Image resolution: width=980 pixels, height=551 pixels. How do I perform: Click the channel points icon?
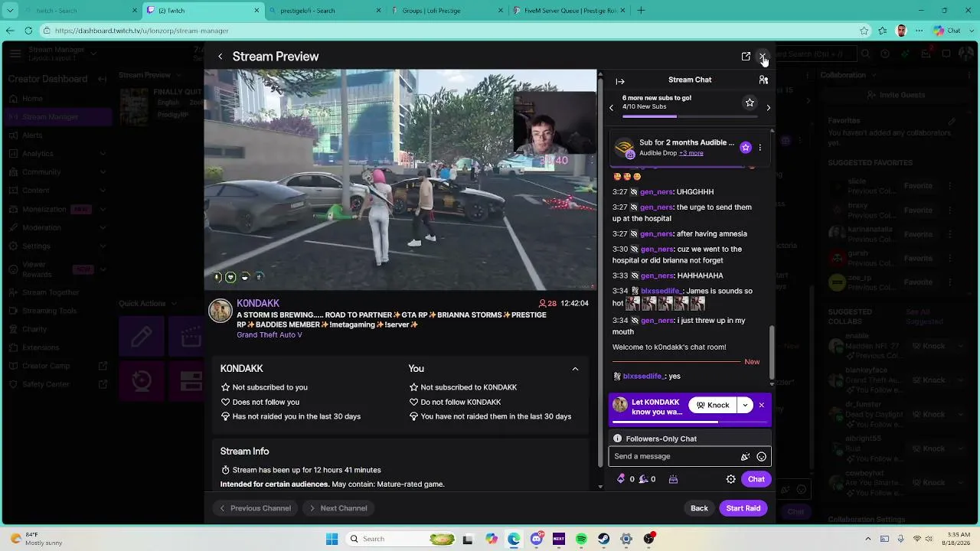pos(643,479)
